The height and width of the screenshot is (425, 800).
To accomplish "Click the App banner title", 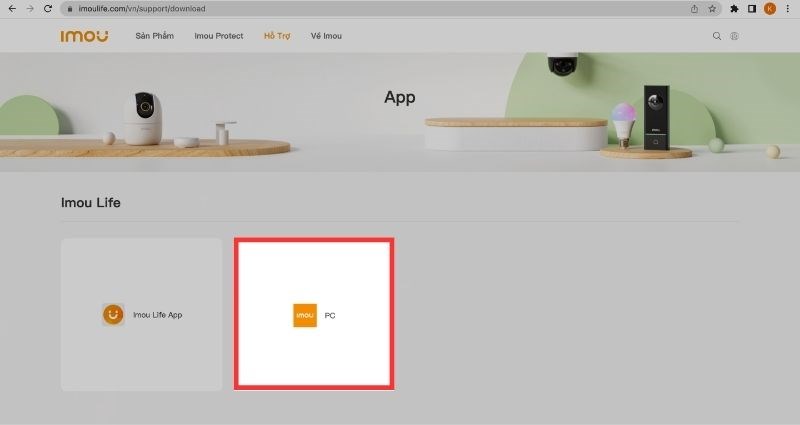I will (x=399, y=97).
